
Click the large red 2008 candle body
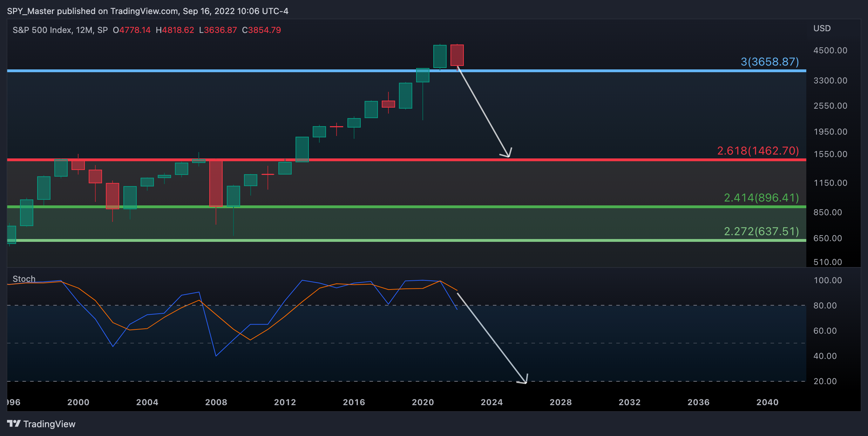click(216, 183)
